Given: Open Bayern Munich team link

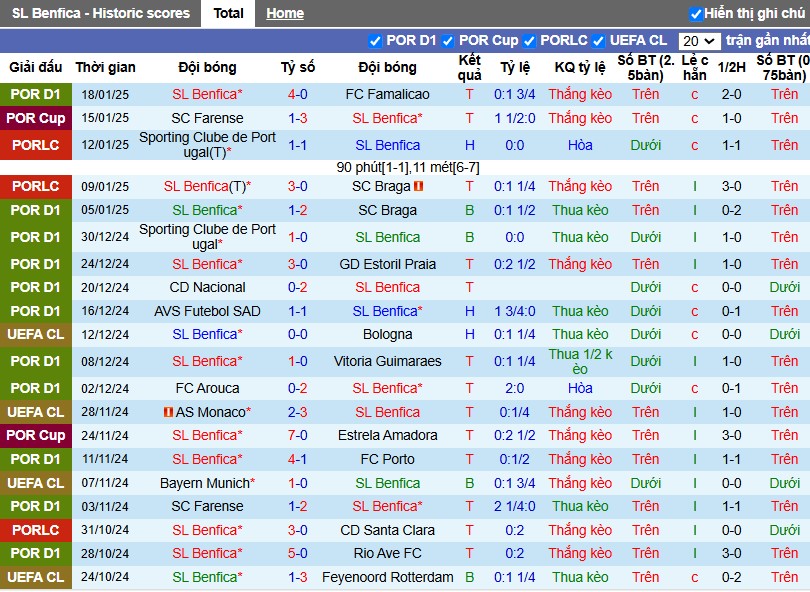Looking at the screenshot, I should coord(205,483).
